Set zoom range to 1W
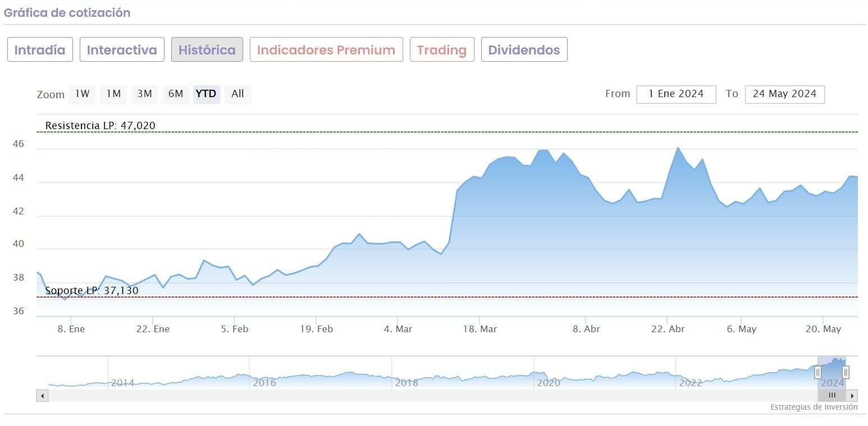This screenshot has height=426, width=868. (83, 94)
